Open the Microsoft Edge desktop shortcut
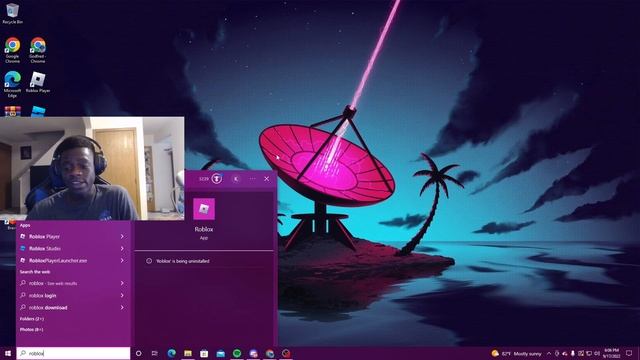Viewport: 640px width, 360px height. coord(12,84)
